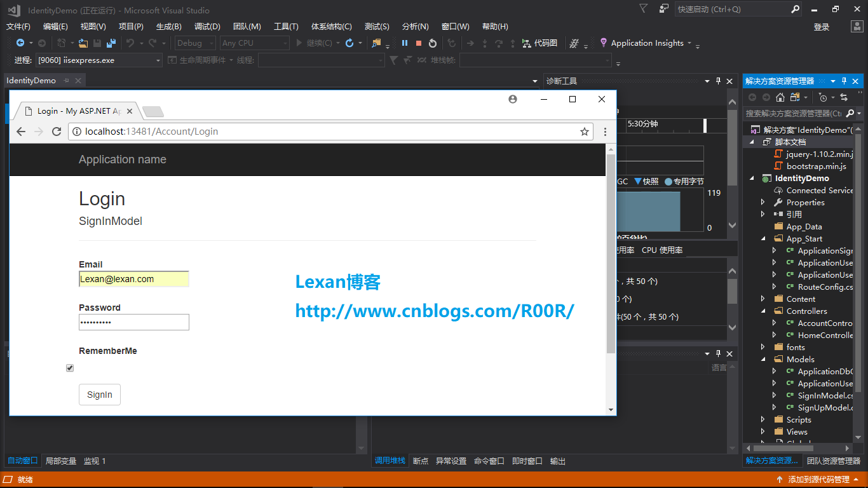
Task: Collapse the App_Start folder
Action: click(763, 239)
